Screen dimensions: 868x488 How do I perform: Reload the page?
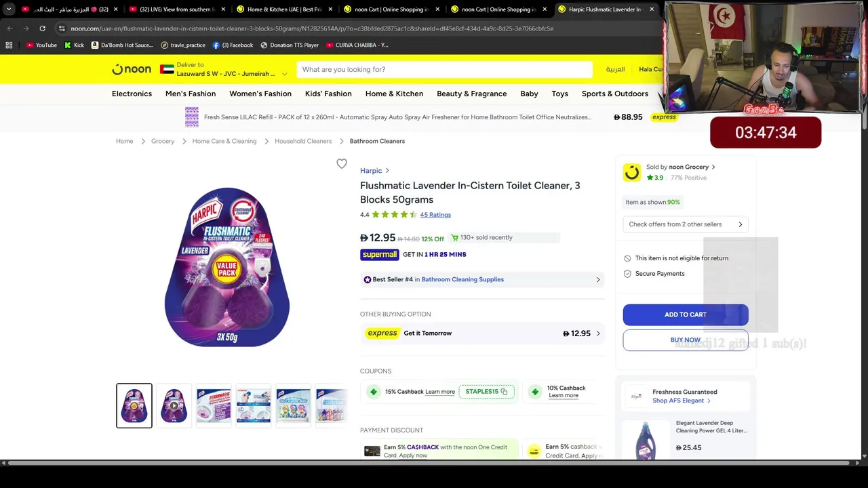coord(42,28)
